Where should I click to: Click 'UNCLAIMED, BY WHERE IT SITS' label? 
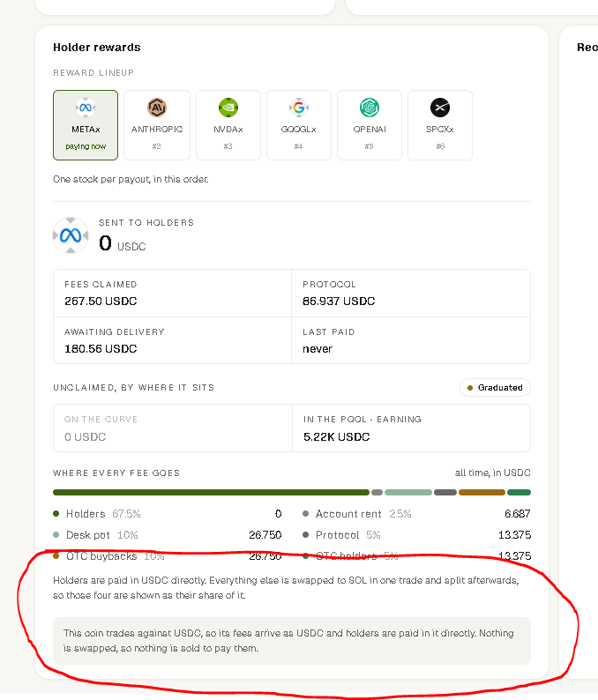pyautogui.click(x=134, y=388)
